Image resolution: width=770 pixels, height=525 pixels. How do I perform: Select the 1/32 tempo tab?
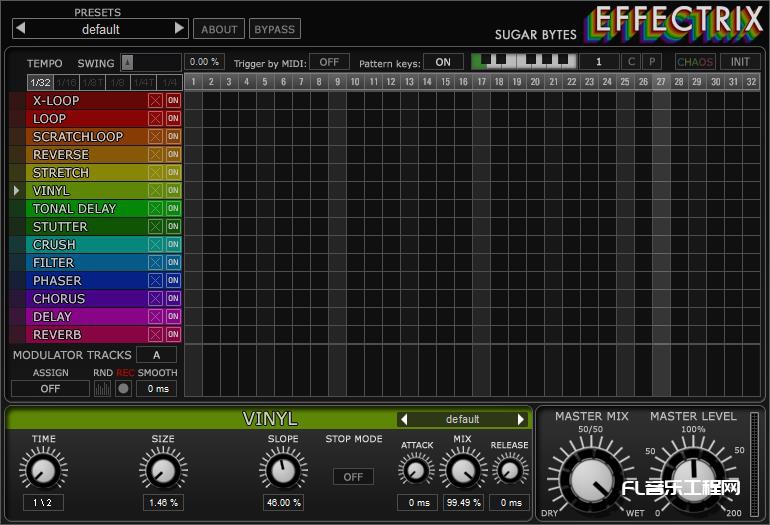tap(40, 82)
